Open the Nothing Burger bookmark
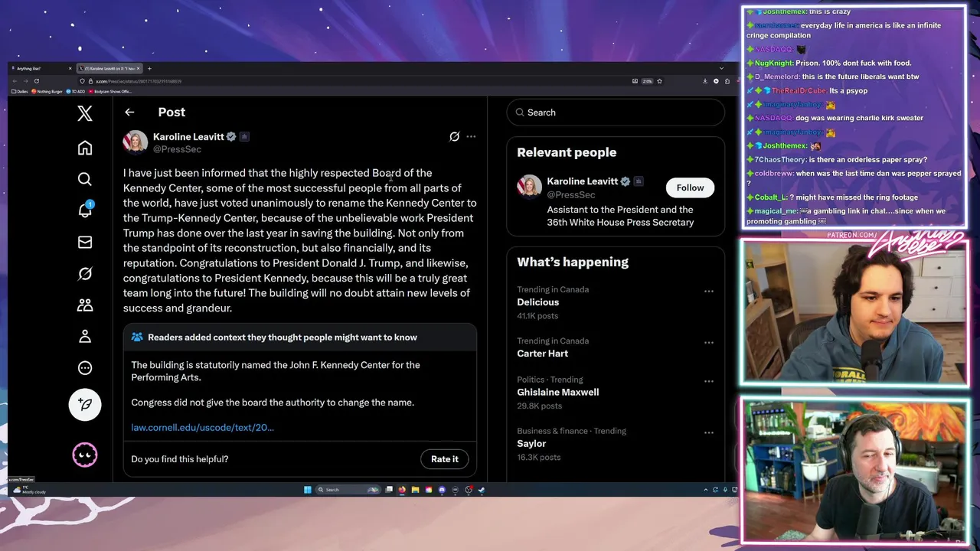Screen dimensions: 980x551 point(47,91)
